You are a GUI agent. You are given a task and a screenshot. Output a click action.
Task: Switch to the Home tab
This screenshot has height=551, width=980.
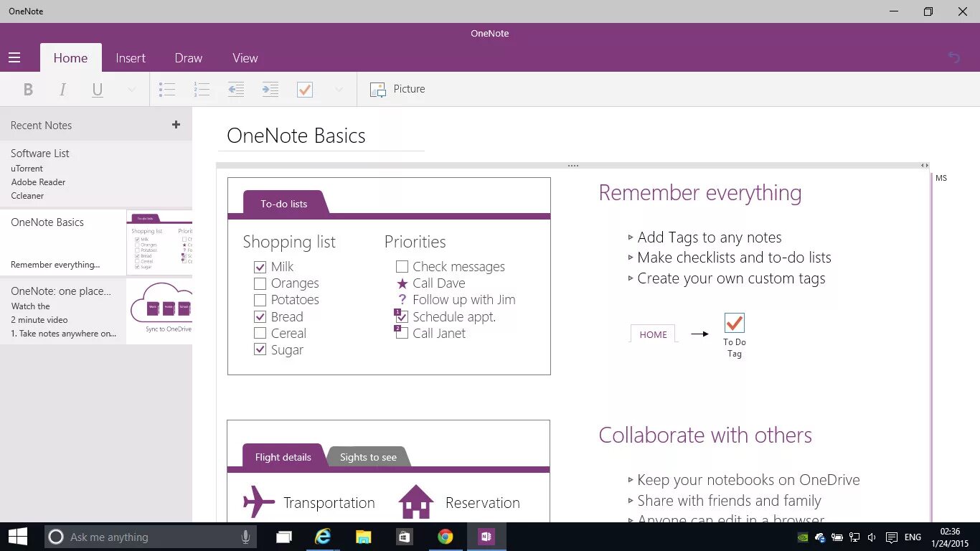[x=70, y=58]
